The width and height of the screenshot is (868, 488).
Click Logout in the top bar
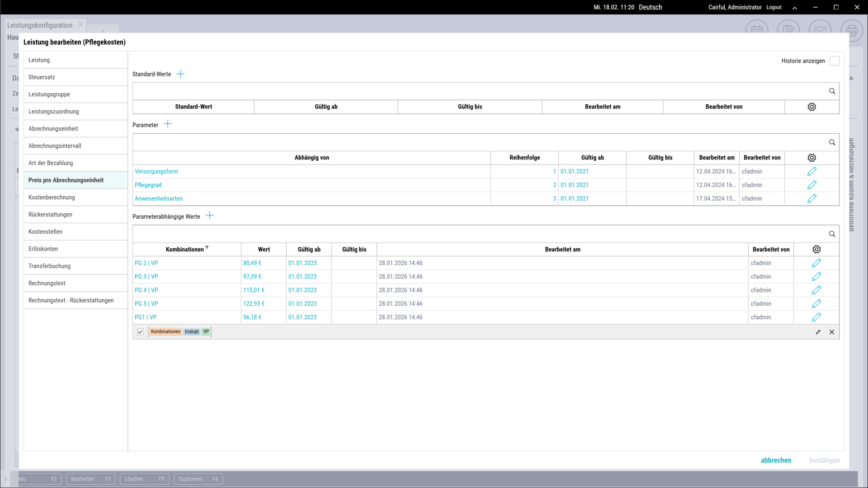(774, 8)
